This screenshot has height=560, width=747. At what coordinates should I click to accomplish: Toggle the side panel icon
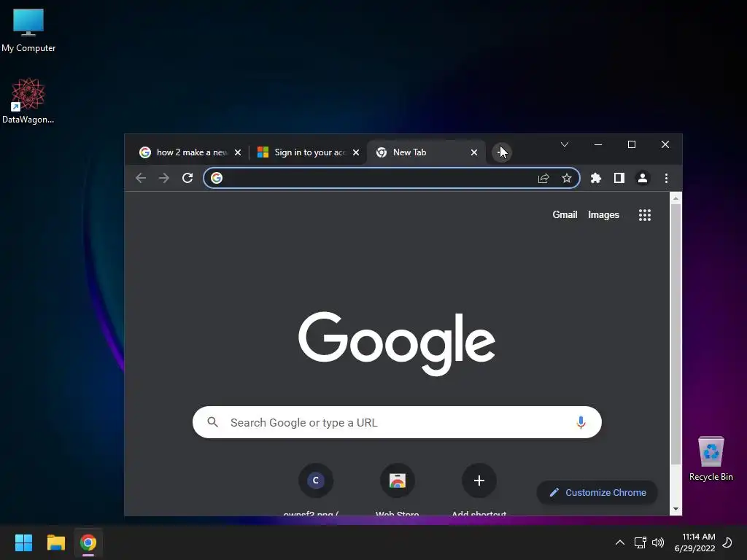point(619,178)
